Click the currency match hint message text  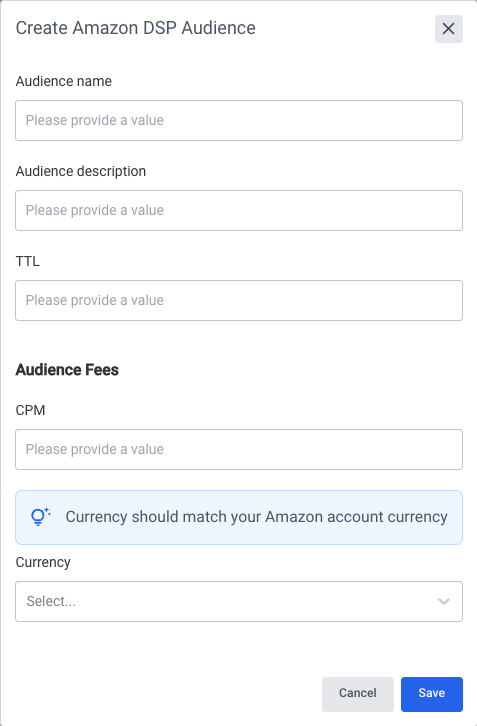(257, 517)
